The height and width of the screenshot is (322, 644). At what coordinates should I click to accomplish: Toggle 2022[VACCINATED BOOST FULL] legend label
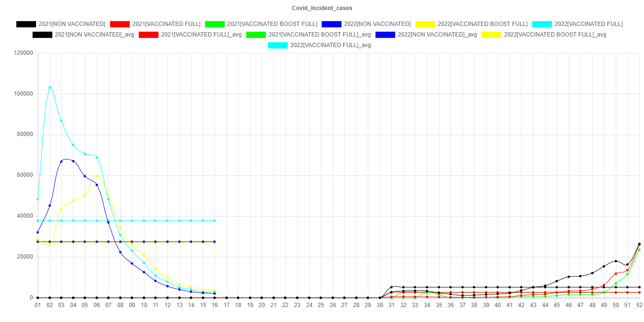click(483, 24)
